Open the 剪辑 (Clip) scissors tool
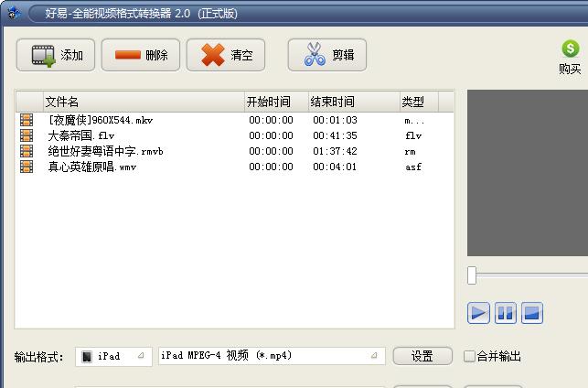 pos(326,55)
